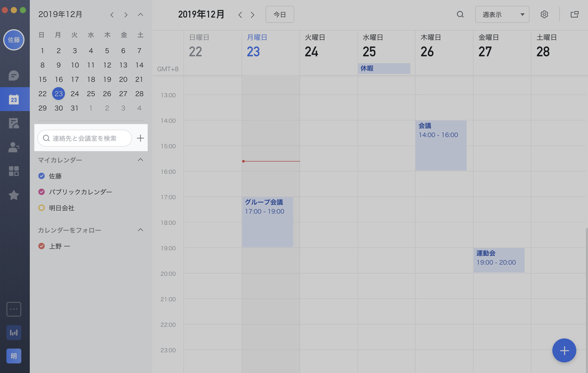Click the 今日 button
The height and width of the screenshot is (373, 588).
click(280, 15)
